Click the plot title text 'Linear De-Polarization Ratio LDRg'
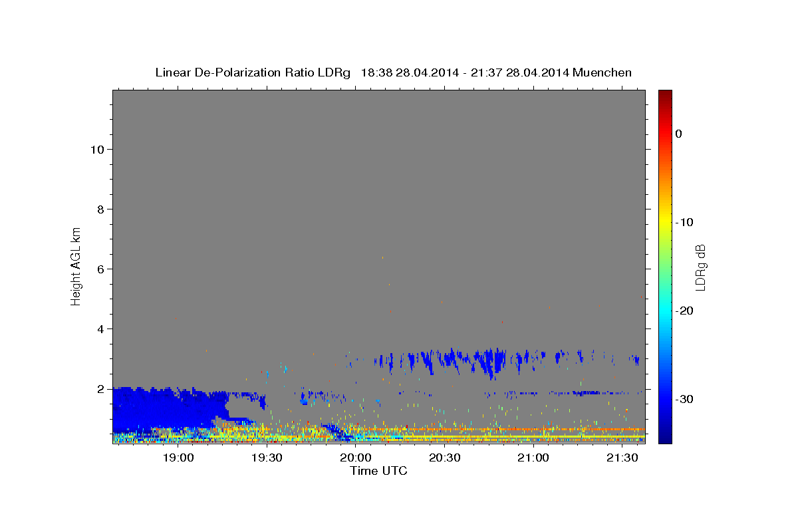 pos(253,72)
